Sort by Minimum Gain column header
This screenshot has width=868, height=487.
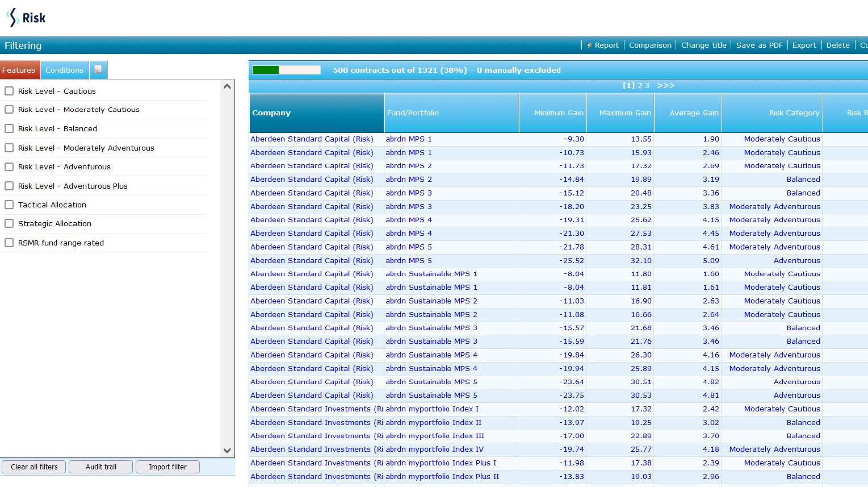click(x=553, y=113)
